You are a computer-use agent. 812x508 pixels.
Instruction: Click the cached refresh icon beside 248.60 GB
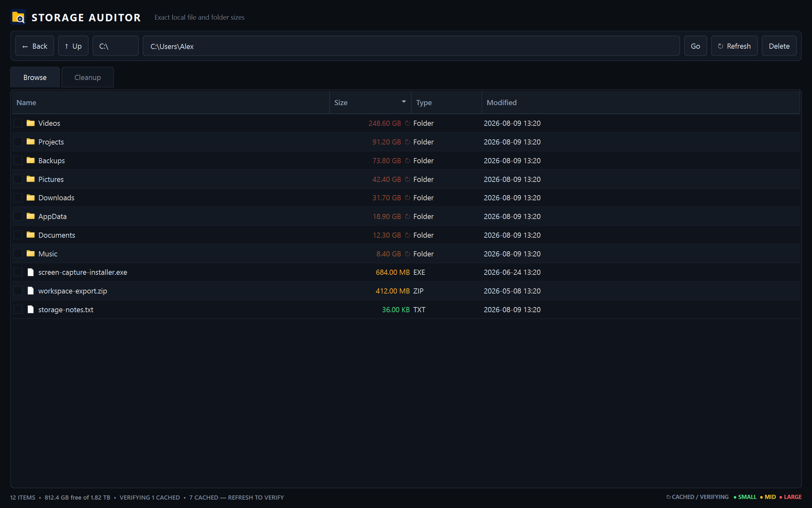point(407,123)
